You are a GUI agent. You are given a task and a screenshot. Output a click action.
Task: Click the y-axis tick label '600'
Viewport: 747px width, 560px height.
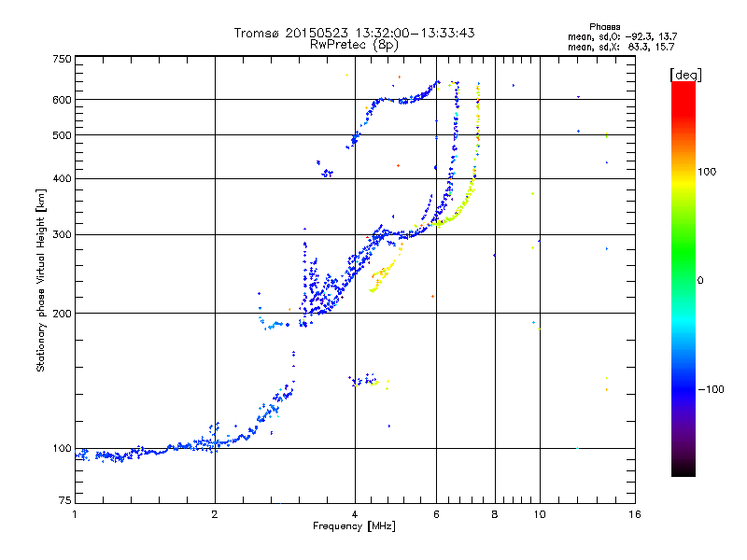click(62, 100)
